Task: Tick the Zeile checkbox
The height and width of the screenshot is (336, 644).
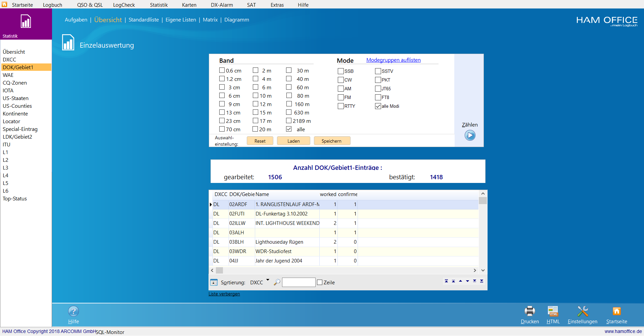Action: pos(320,282)
